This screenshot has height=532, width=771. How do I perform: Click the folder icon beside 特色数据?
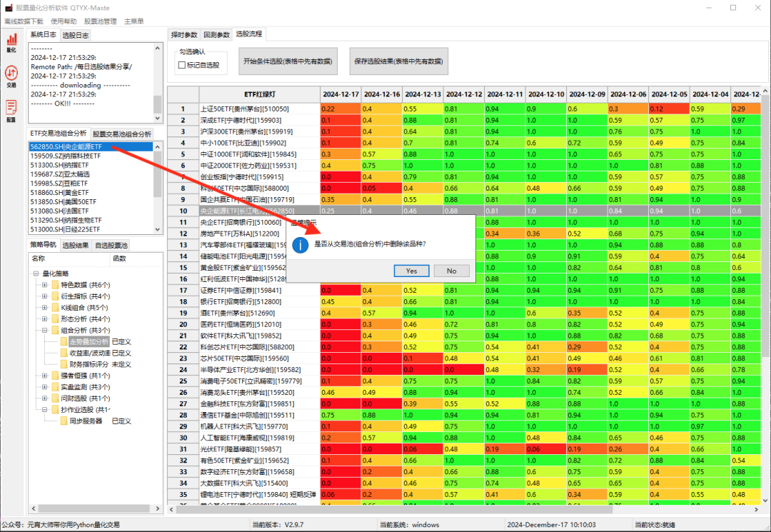[55, 285]
